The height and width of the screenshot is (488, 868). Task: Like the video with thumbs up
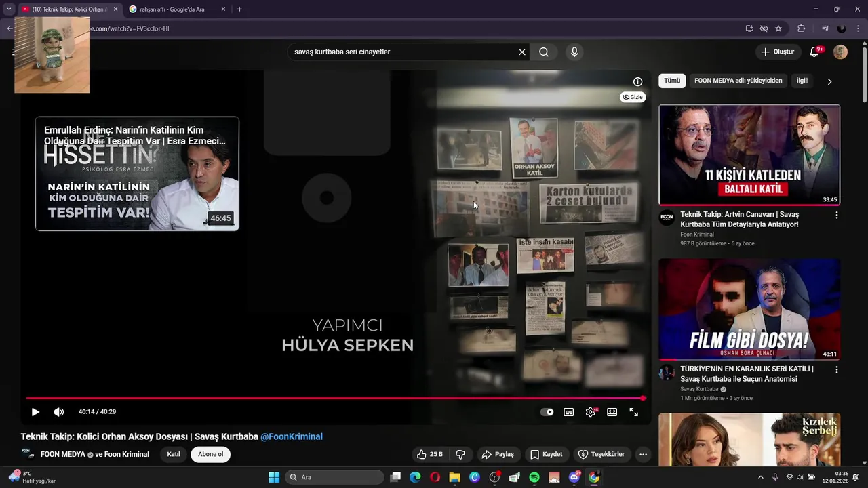click(x=429, y=454)
